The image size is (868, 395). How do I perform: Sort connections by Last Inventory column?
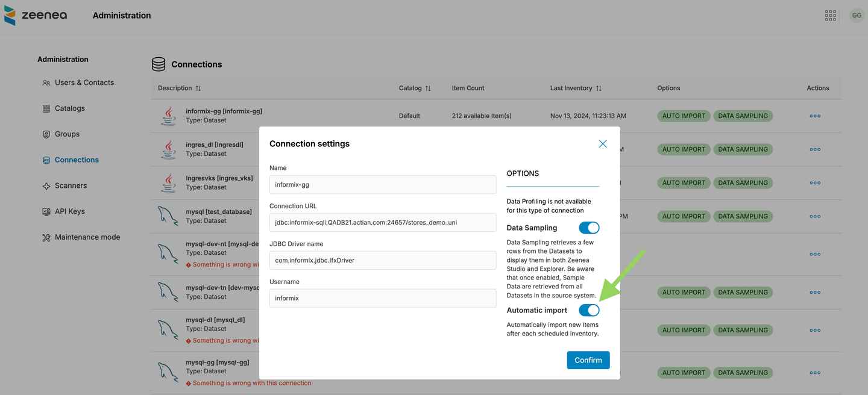click(x=599, y=89)
